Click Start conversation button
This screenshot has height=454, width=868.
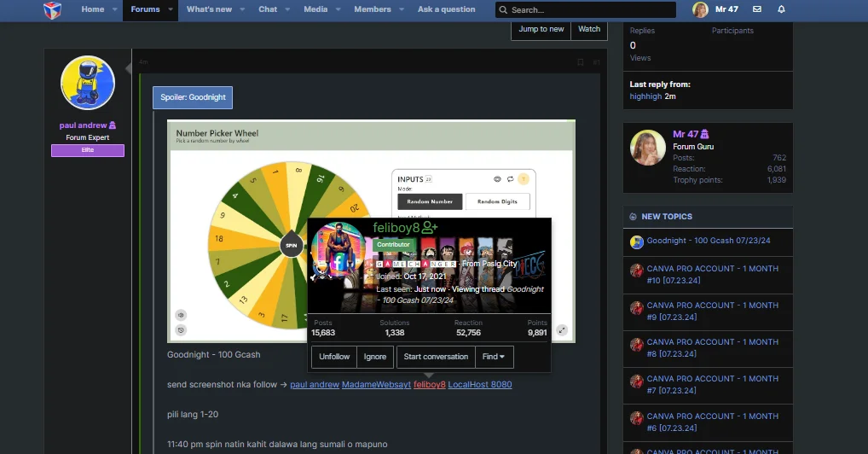point(436,357)
